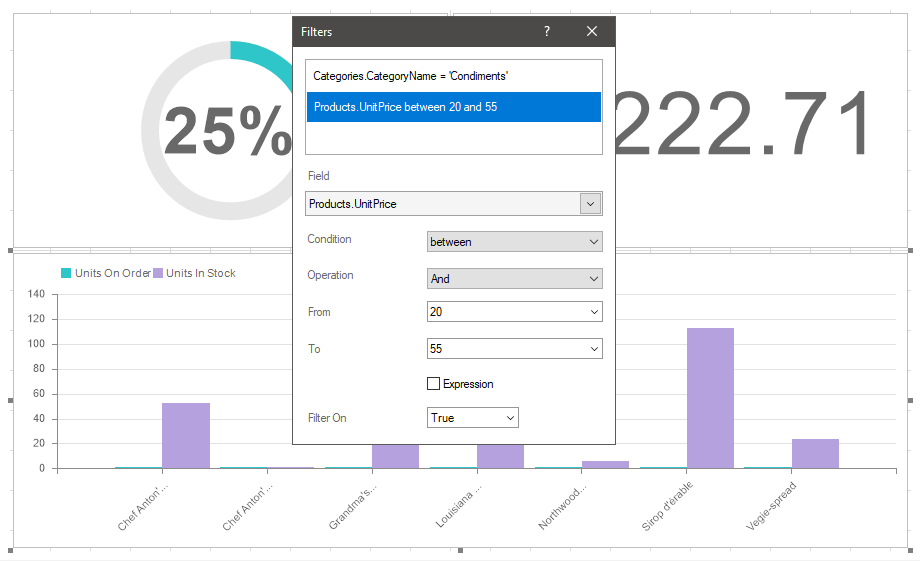
Task: Click the purple Units In Stock legend swatch
Action: [158, 273]
